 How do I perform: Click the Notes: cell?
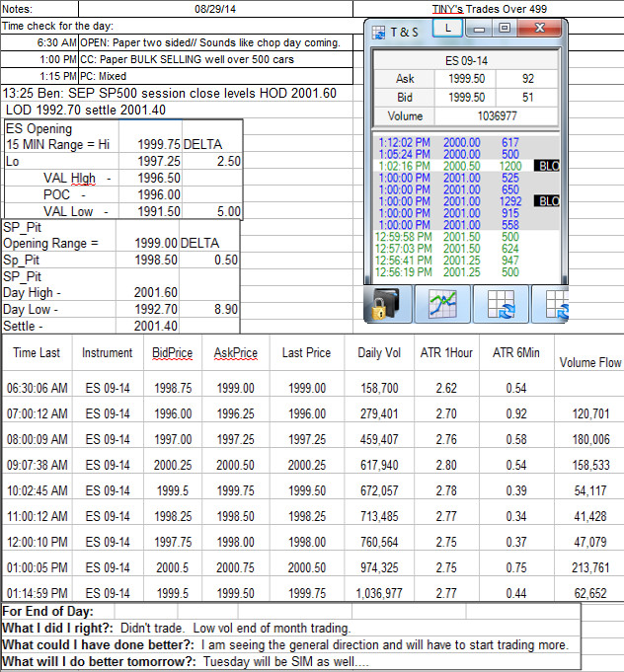(x=39, y=9)
